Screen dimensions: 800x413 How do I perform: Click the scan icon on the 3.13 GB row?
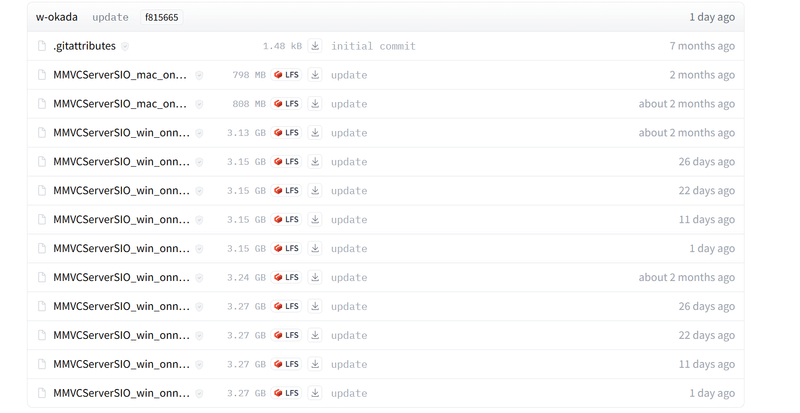[x=199, y=133]
